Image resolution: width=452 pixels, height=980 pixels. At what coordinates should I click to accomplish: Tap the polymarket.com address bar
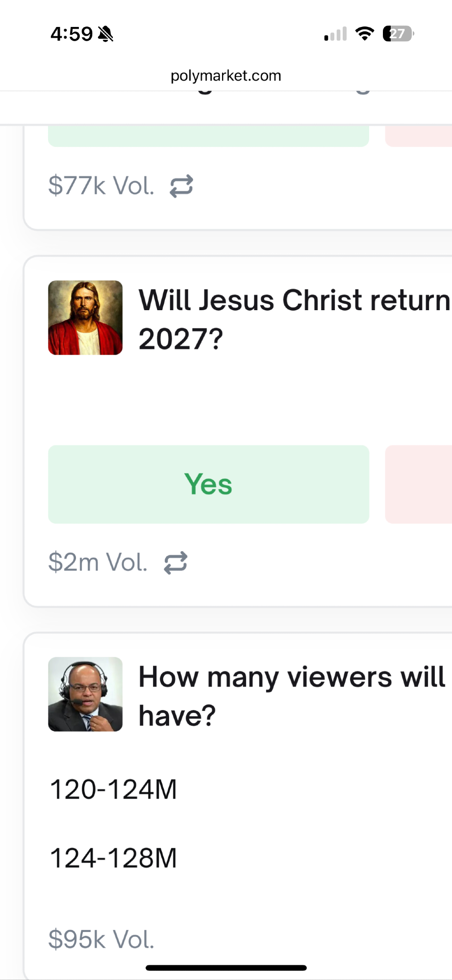[x=226, y=75]
